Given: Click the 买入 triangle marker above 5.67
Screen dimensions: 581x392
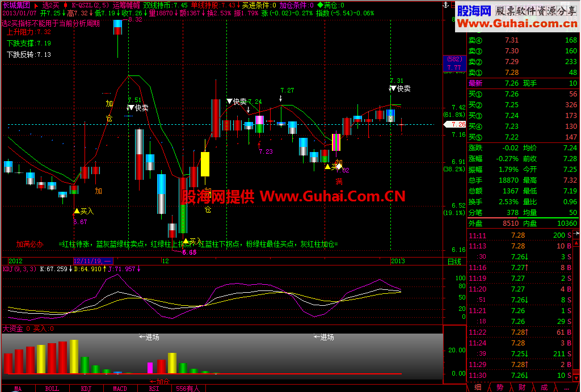Looking at the screenshot, I should pos(84,211).
